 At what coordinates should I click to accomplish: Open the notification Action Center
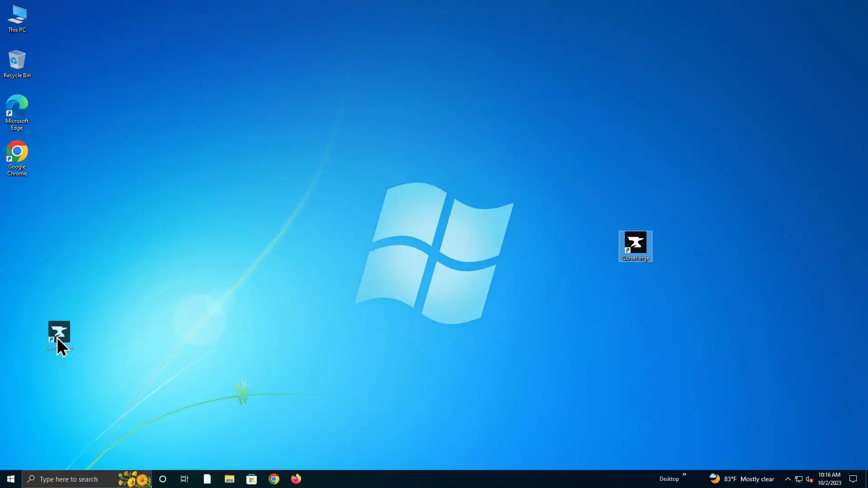click(x=853, y=479)
